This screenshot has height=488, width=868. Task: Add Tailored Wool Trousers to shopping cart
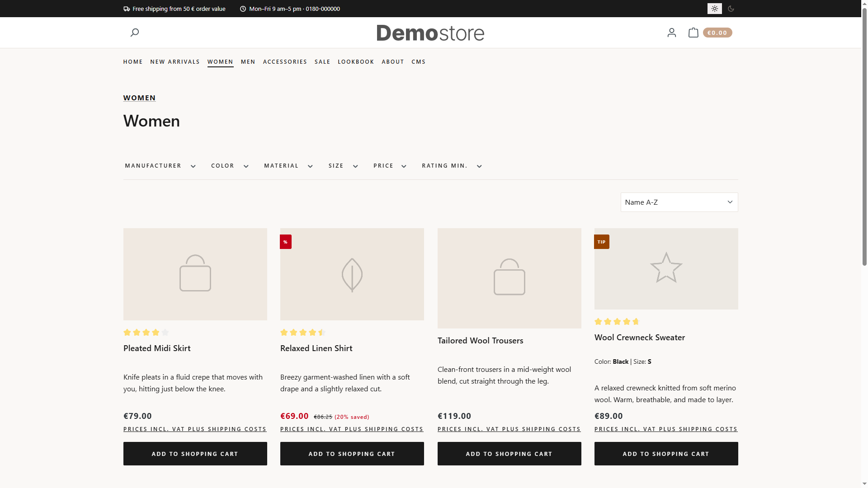[x=509, y=454]
